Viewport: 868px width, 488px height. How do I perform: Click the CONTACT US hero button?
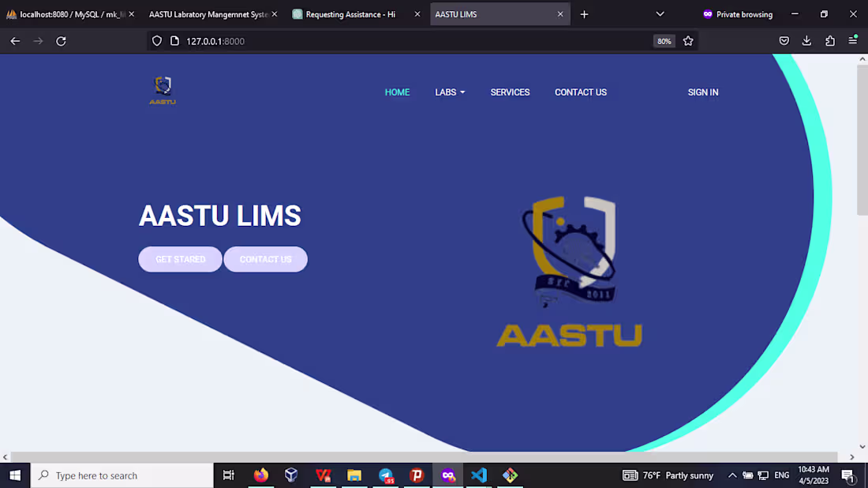pyautogui.click(x=266, y=259)
